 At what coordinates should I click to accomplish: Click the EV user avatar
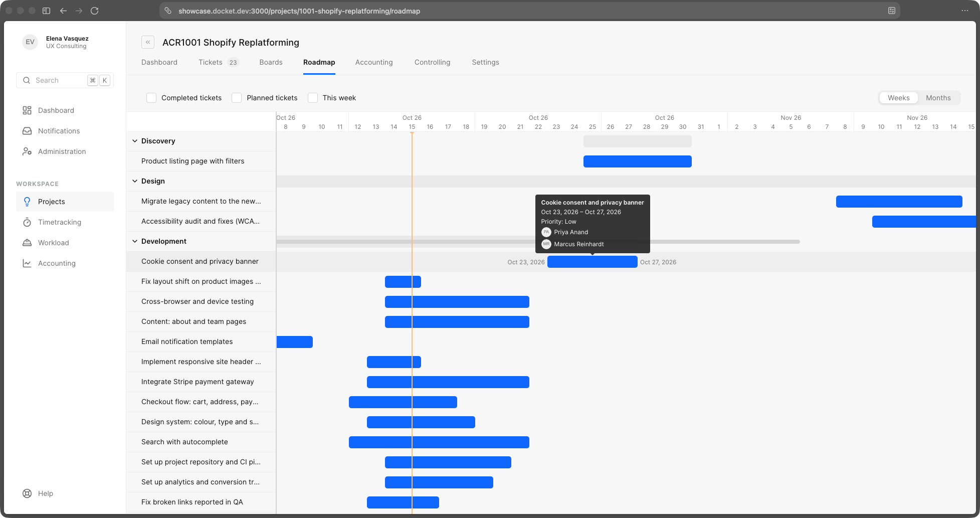[30, 42]
